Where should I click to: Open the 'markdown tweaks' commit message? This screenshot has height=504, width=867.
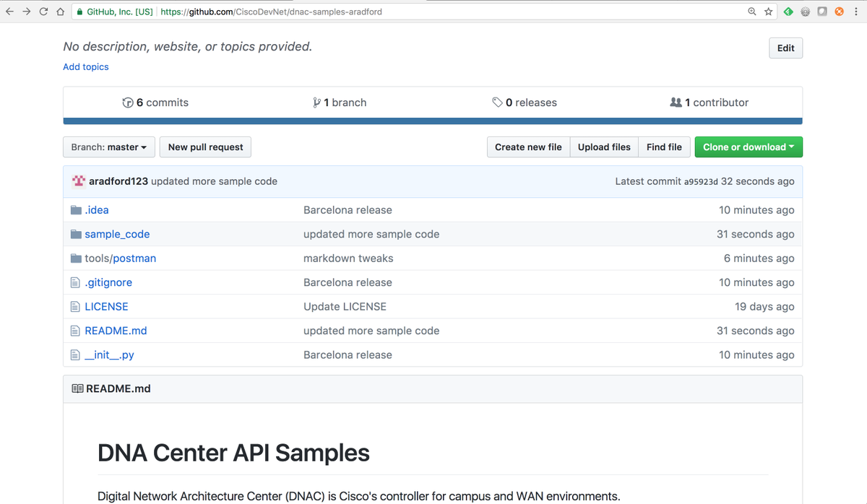point(348,258)
